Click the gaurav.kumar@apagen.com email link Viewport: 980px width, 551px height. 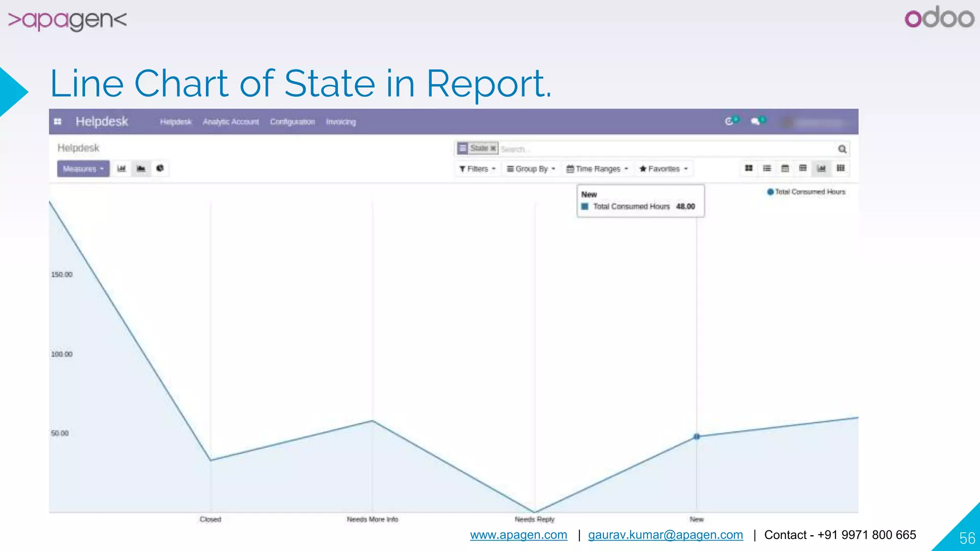coord(666,535)
